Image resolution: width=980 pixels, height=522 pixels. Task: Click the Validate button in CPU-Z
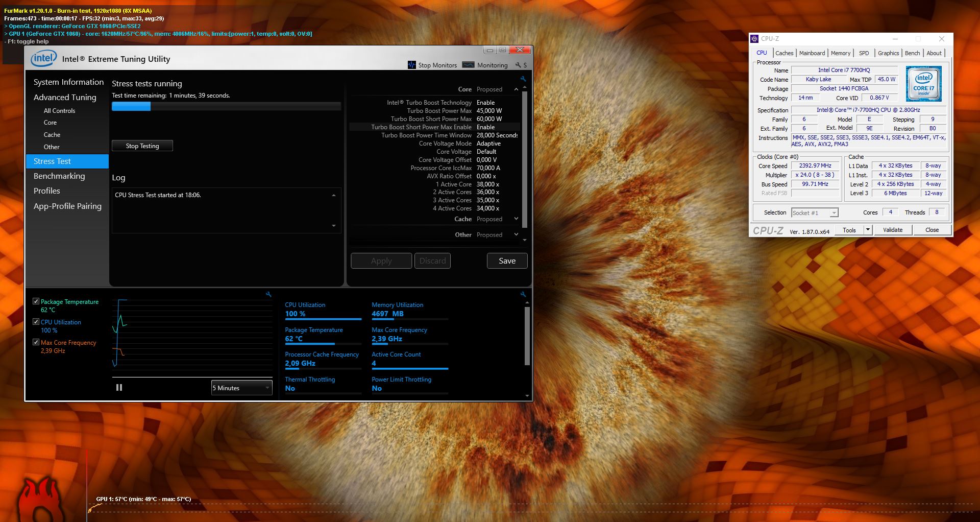tap(893, 230)
